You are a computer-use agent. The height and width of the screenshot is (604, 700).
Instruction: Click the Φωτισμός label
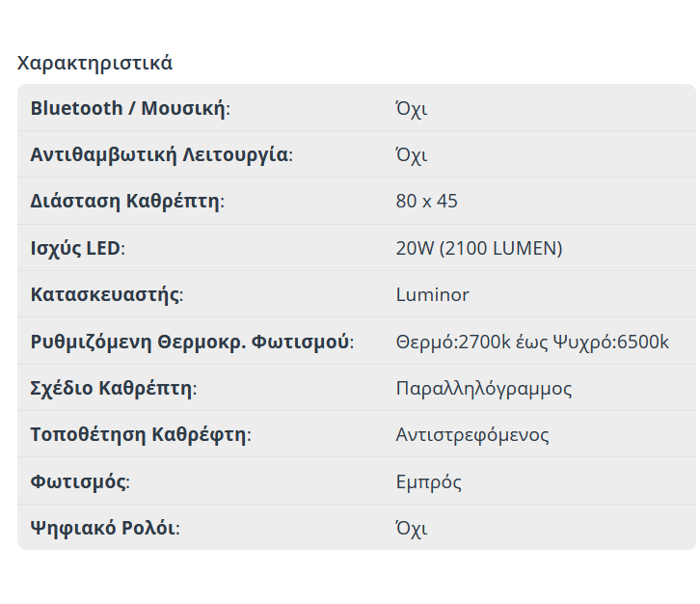pos(80,481)
